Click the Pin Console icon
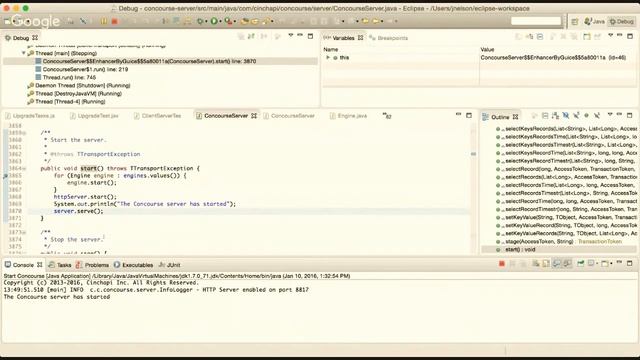Viewport: 640px width, 360px height. pos(580,264)
